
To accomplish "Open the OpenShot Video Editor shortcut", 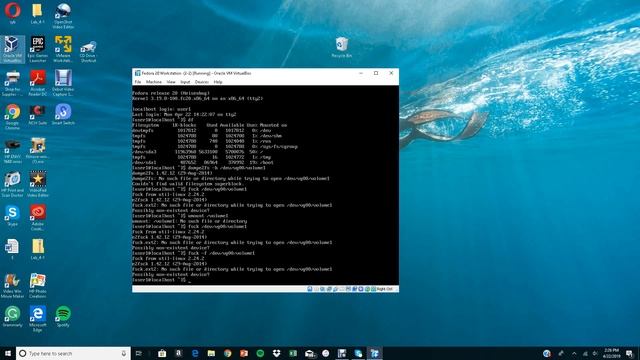I will [63, 16].
